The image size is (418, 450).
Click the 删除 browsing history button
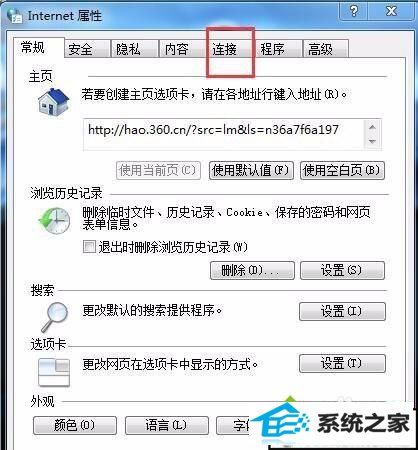252,270
